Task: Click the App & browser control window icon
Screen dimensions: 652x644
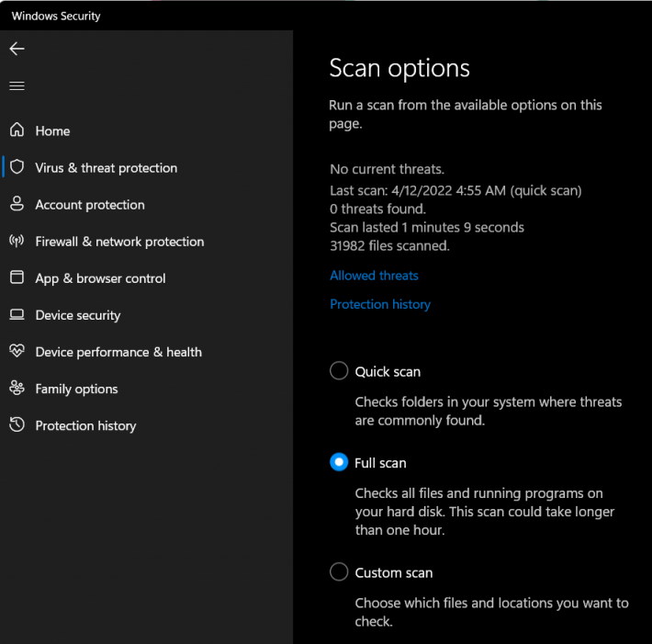Action: coord(17,277)
